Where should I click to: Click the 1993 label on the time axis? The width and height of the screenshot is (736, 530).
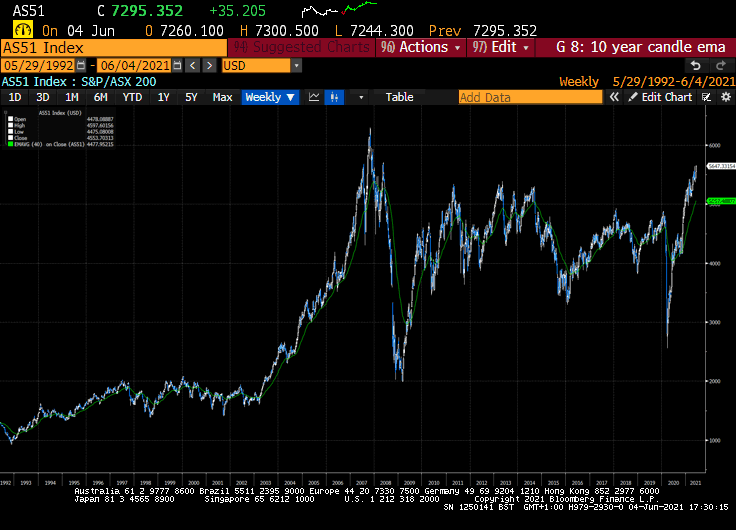[26, 483]
